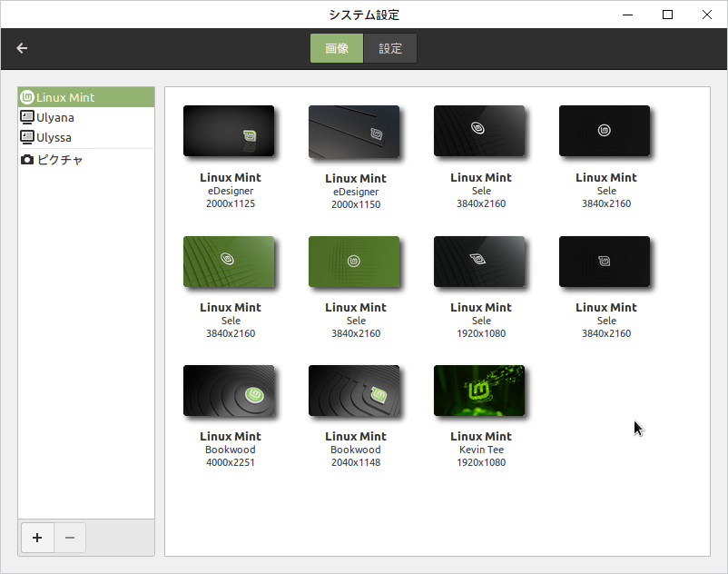Switch to the 画像 tab

(336, 48)
